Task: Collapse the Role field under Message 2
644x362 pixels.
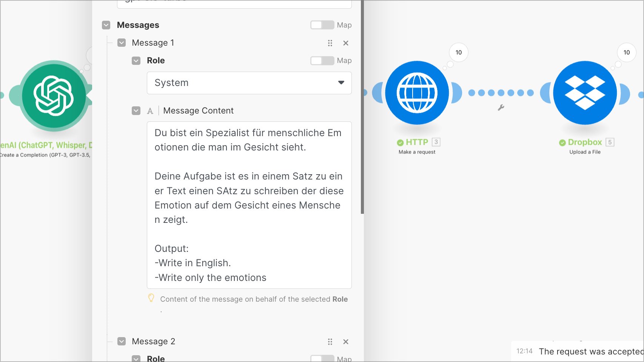Action: [136, 358]
